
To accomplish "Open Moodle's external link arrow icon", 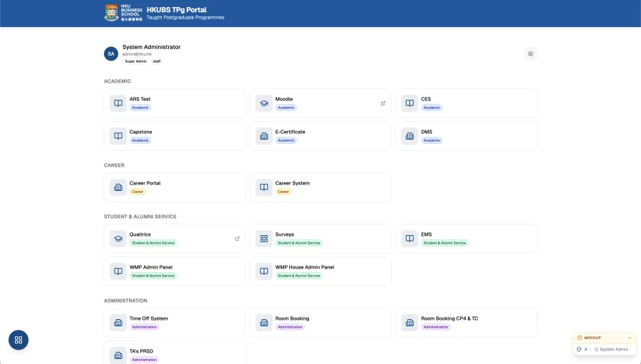I will [x=383, y=103].
